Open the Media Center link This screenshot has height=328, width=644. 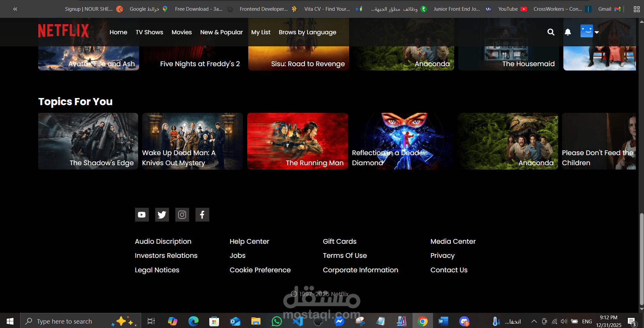(453, 241)
